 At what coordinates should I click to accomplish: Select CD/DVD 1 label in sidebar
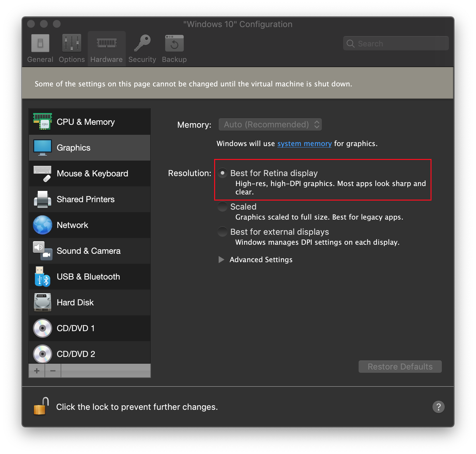76,328
